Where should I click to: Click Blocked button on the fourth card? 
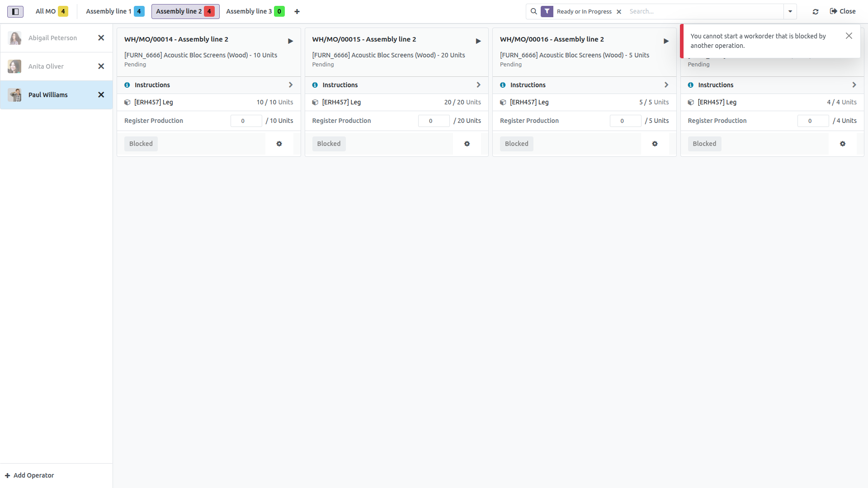pyautogui.click(x=704, y=144)
